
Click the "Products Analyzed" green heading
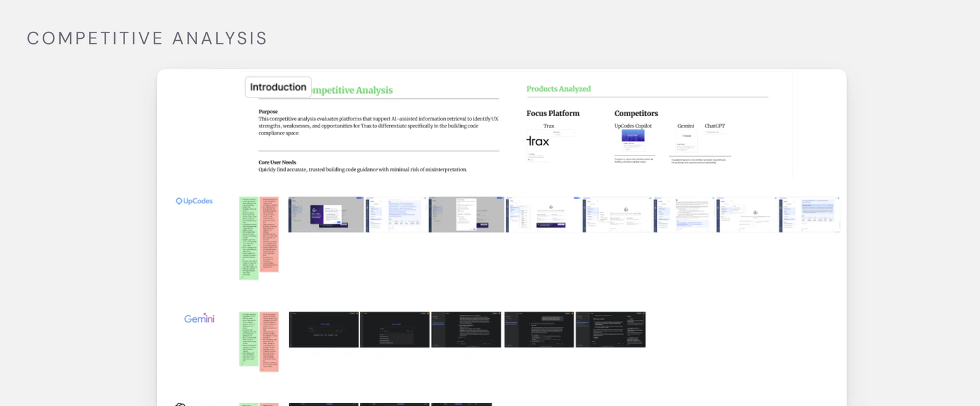point(558,89)
